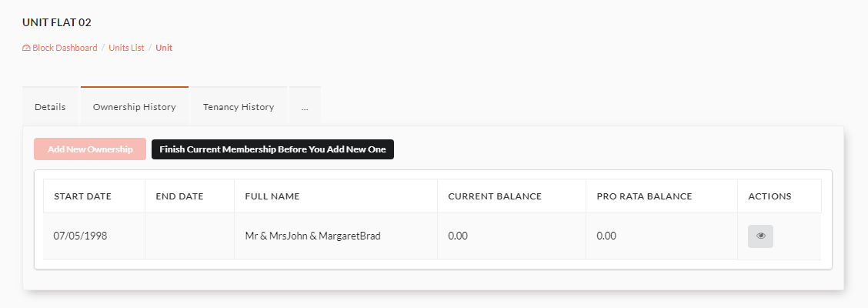Click the Current Balance column header
This screenshot has width=868, height=308.
tap(495, 196)
